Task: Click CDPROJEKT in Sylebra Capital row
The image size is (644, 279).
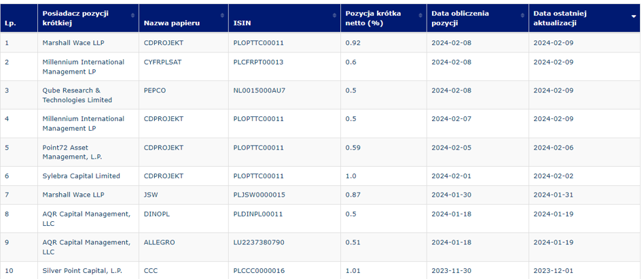Action: (x=164, y=176)
